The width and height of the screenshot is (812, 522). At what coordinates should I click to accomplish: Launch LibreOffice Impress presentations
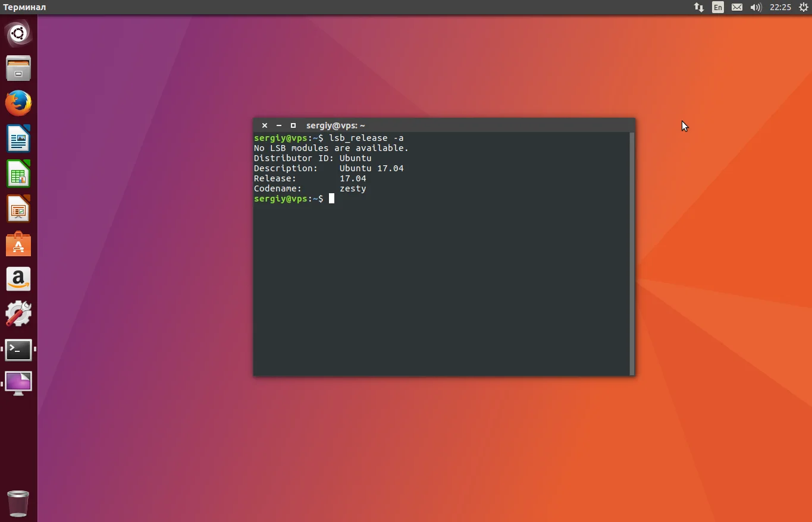coord(18,209)
